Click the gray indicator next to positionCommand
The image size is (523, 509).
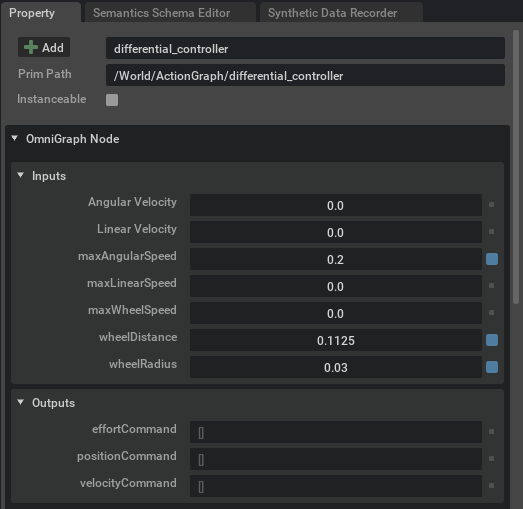pyautogui.click(x=491, y=459)
